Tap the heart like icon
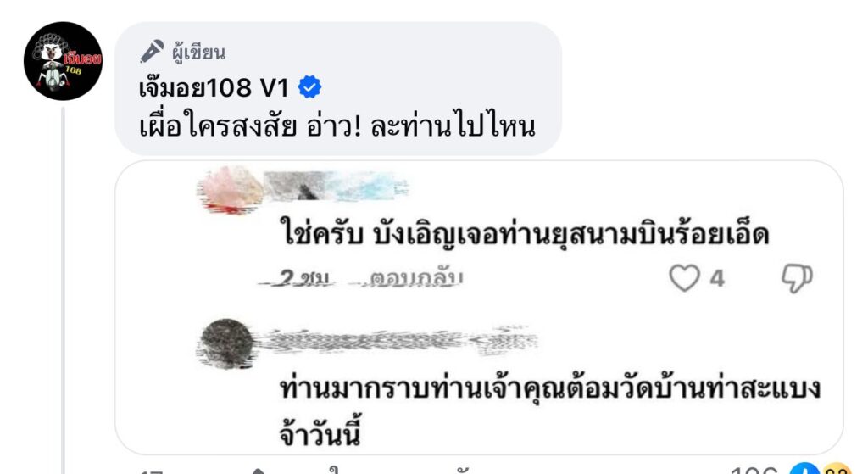This screenshot has width=868, height=474. tap(685, 278)
